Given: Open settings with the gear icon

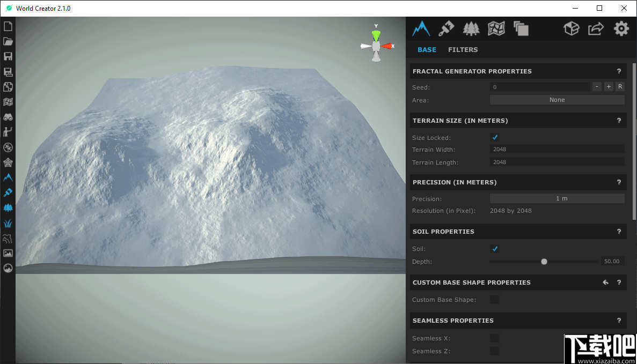Looking at the screenshot, I should (x=621, y=28).
